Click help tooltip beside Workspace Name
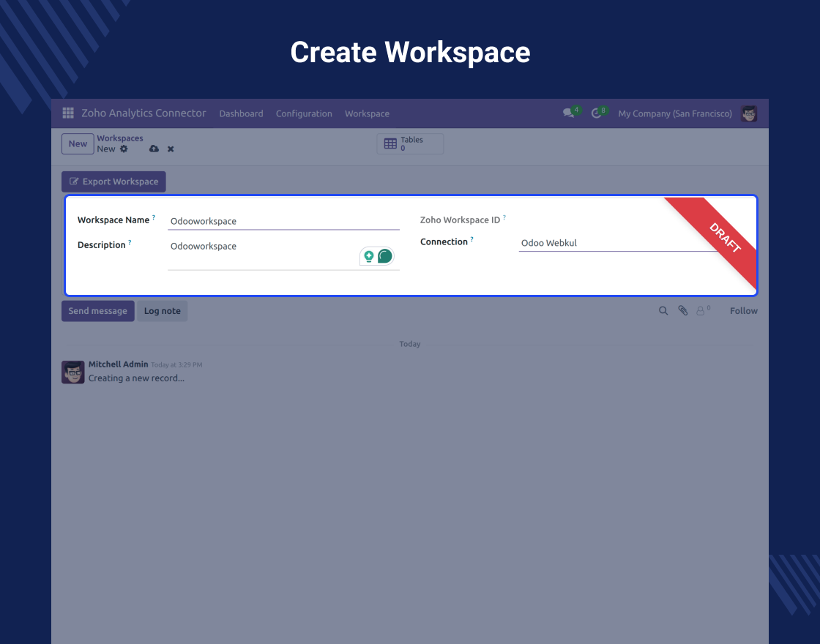 [x=154, y=217]
